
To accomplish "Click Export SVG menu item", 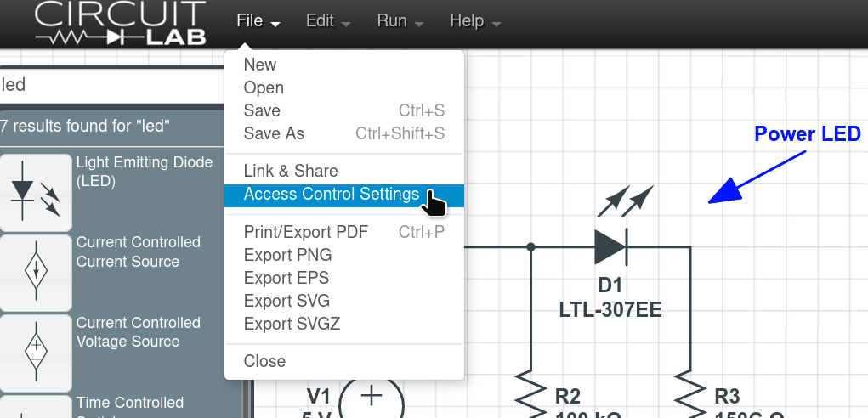I will click(286, 301).
